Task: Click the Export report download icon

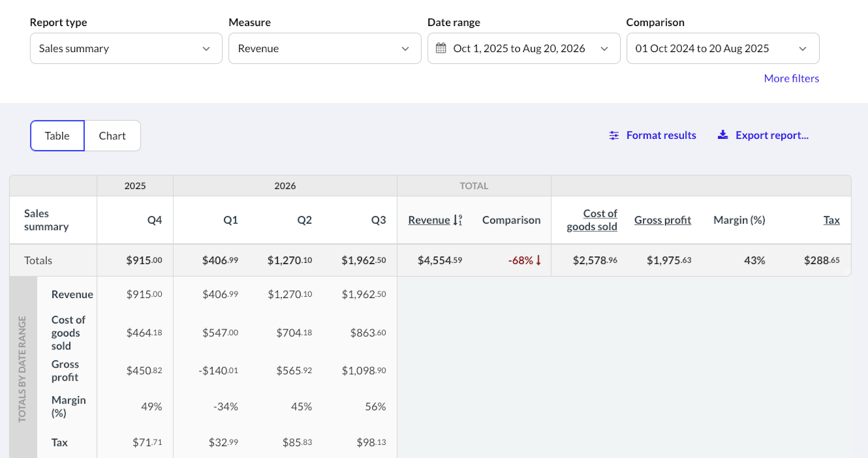Action: click(x=723, y=135)
